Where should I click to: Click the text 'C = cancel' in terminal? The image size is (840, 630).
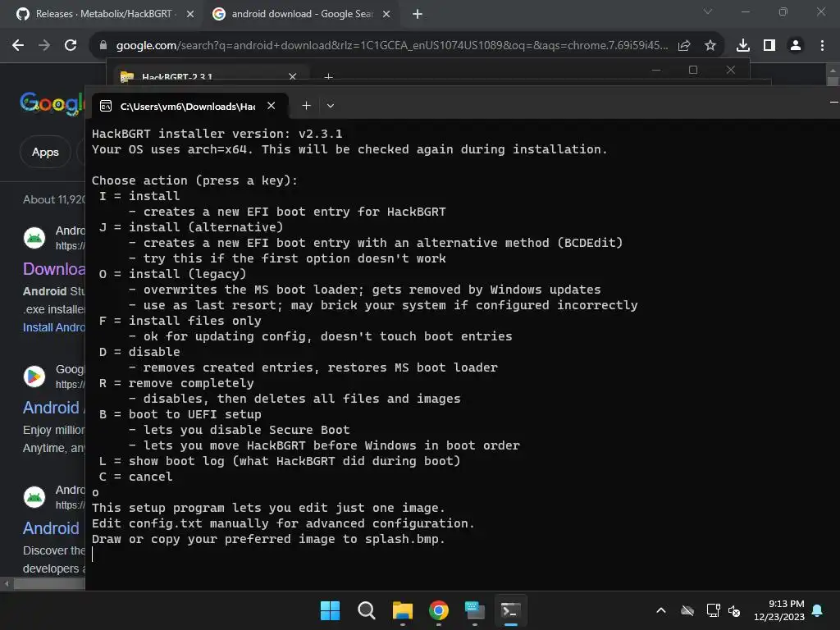click(135, 477)
